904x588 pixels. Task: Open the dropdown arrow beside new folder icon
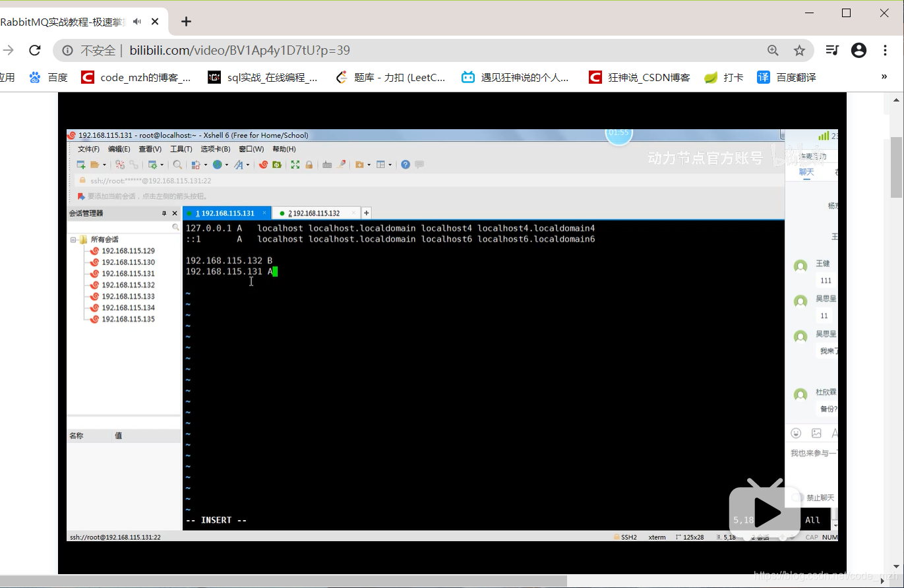point(369,165)
